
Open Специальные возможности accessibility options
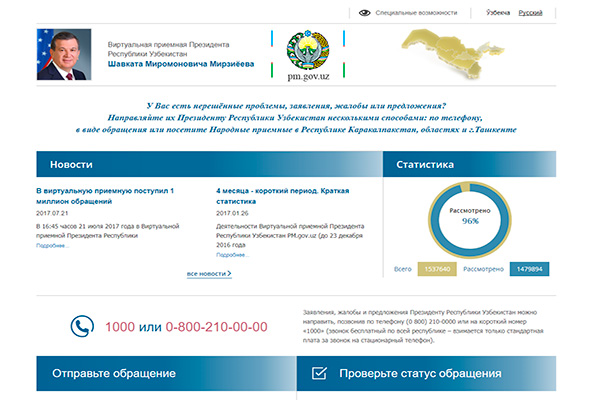(415, 13)
